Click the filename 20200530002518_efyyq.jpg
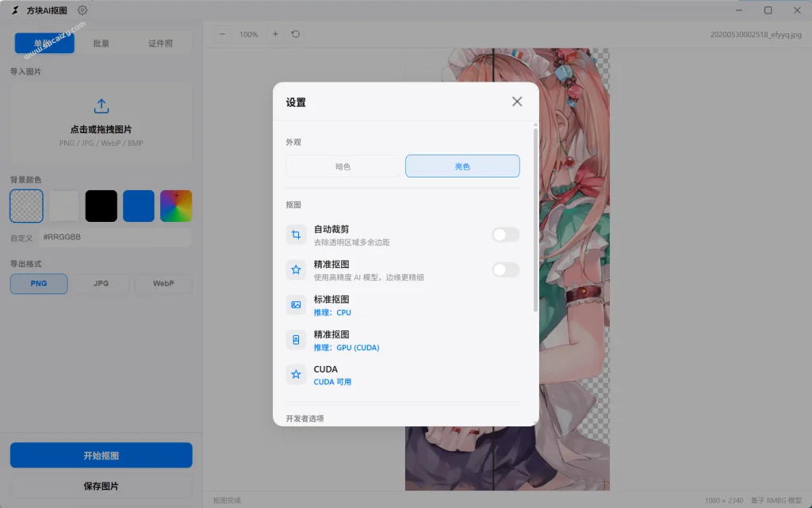The width and height of the screenshot is (812, 508). 756,35
